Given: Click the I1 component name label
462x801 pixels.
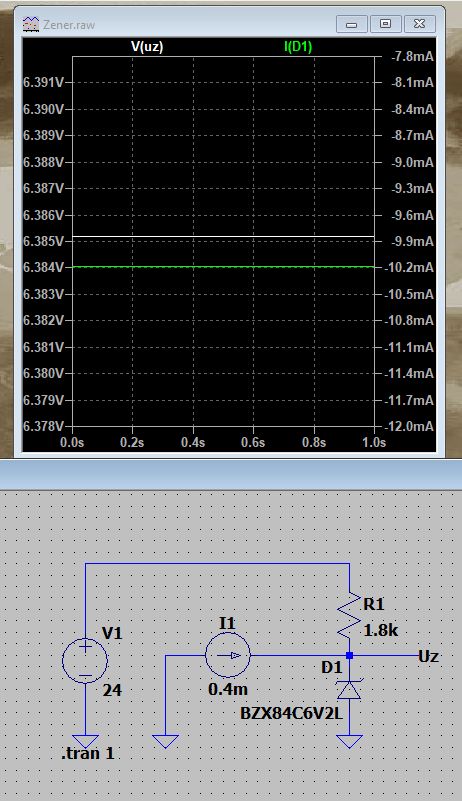Looking at the screenshot, I should (x=227, y=623).
